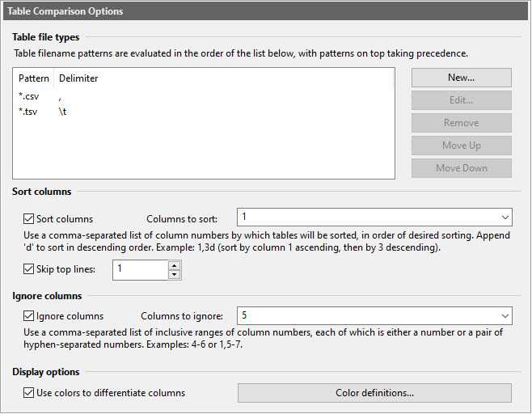Click into the Columns to sort text field
The width and height of the screenshot is (532, 414).
tap(364, 218)
